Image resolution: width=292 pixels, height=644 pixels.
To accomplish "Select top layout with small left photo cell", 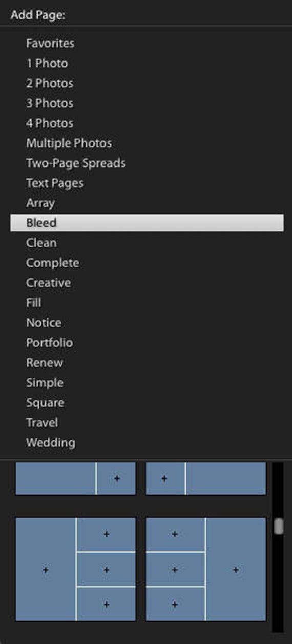I will 206,479.
